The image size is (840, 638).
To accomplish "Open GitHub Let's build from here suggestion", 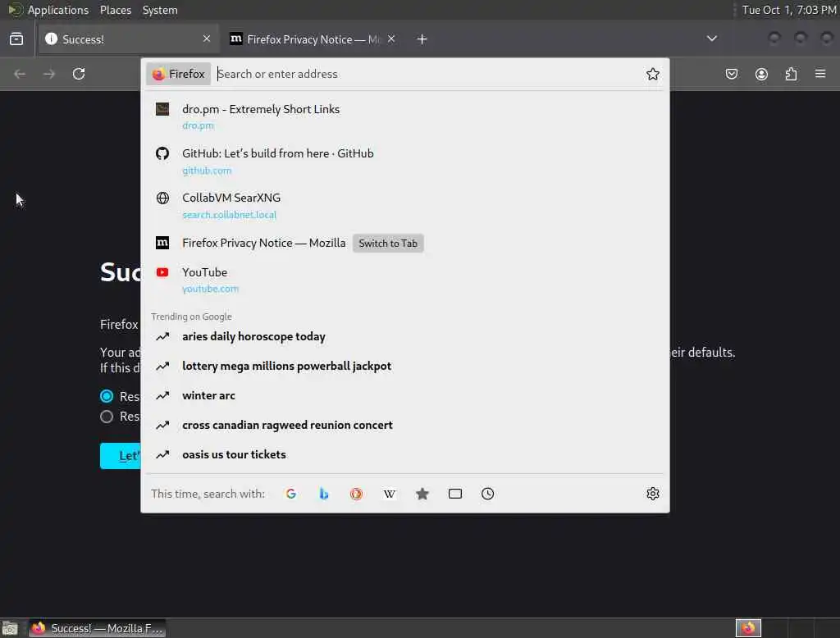I will point(405,162).
